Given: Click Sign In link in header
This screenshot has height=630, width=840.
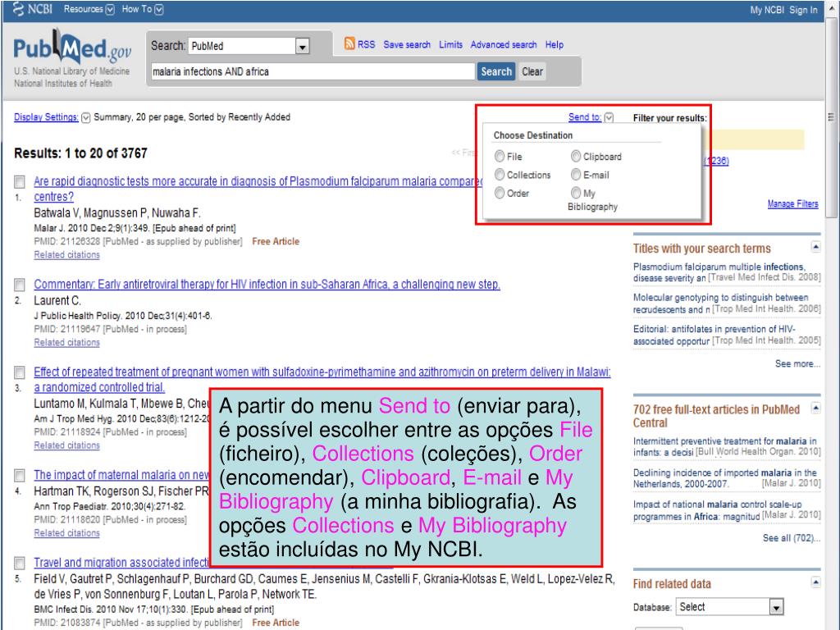Looking at the screenshot, I should click(803, 10).
